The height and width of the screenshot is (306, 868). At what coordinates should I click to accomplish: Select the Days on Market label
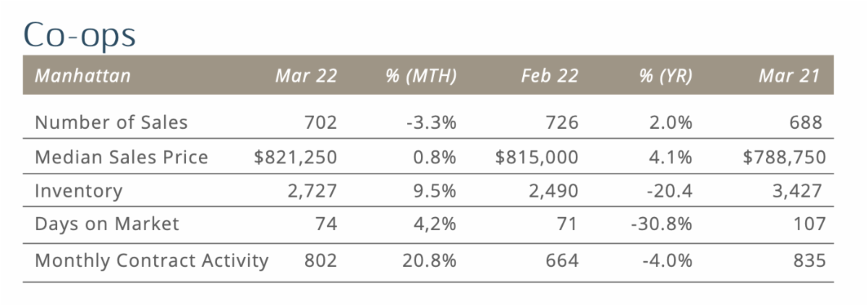[107, 224]
